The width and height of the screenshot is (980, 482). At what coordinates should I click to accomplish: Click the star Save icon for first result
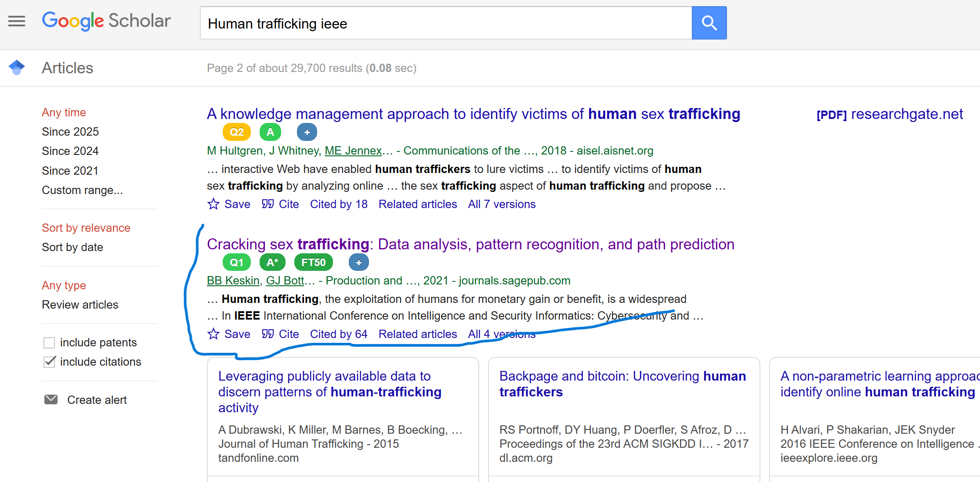tap(213, 204)
